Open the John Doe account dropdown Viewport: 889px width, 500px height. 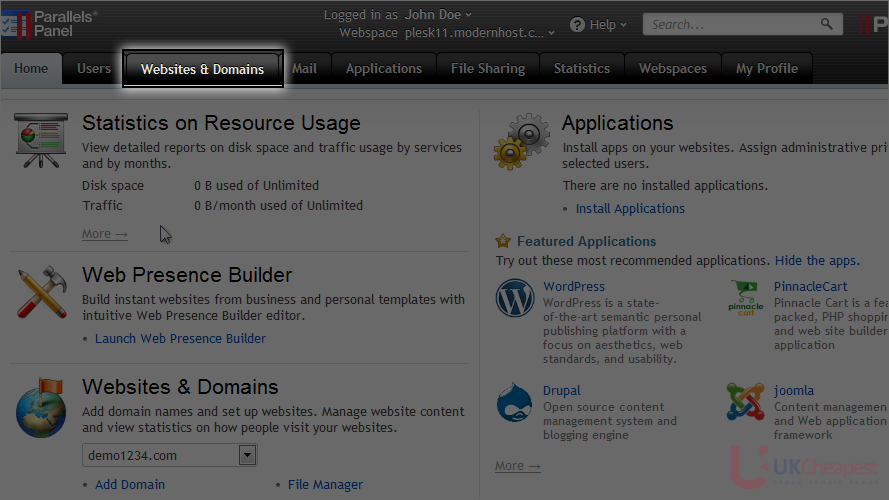point(438,15)
